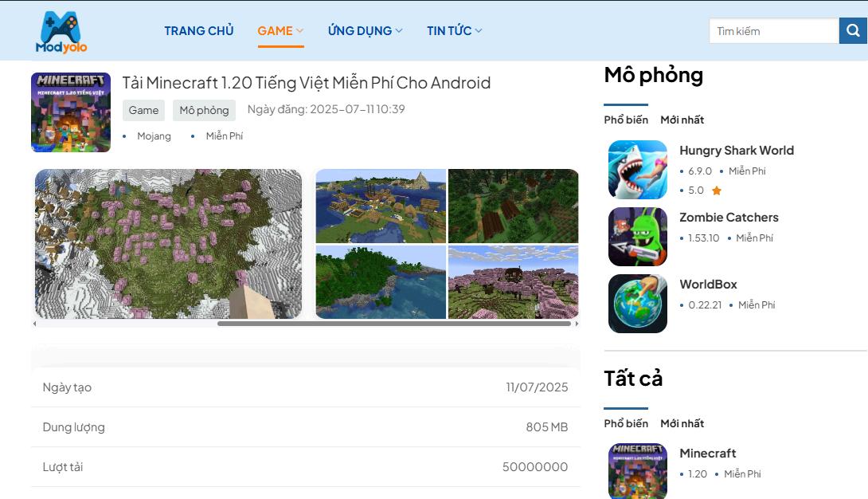Open the Hungry Shark World app icon

(638, 170)
